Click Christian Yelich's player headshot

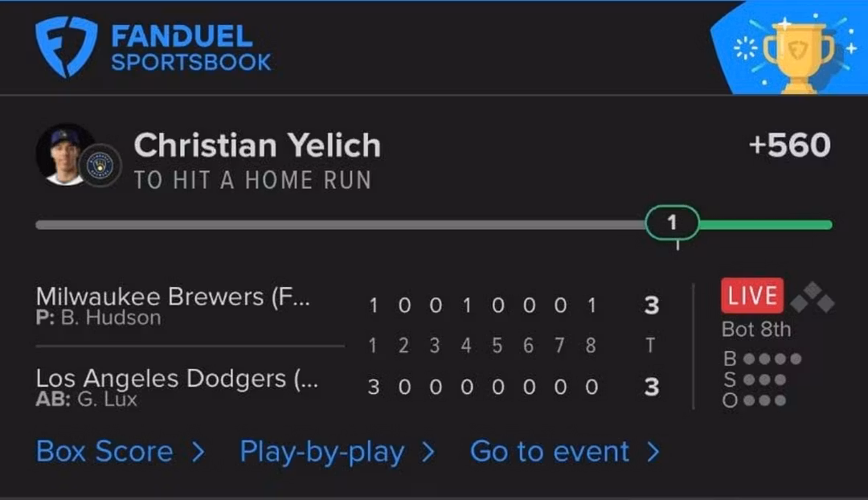pos(65,154)
